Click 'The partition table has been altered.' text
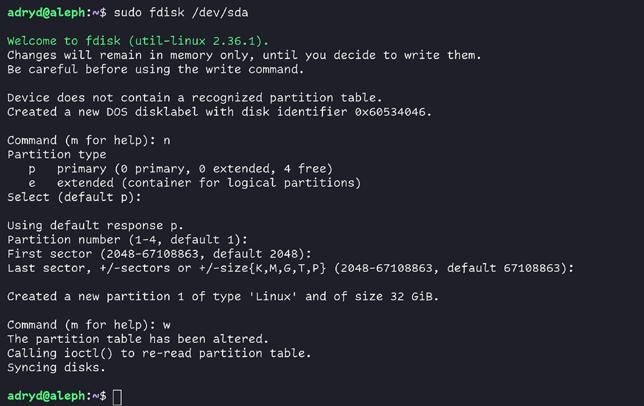644x406 pixels. coord(138,339)
